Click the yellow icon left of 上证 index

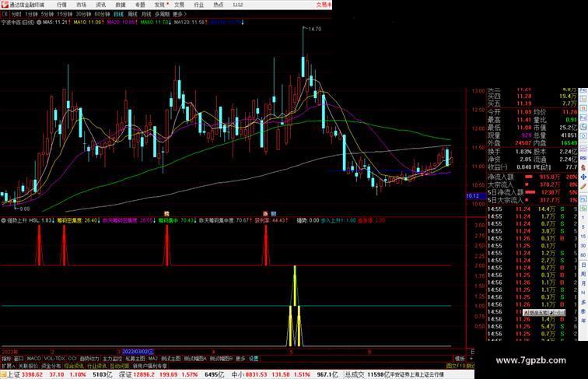(3, 374)
